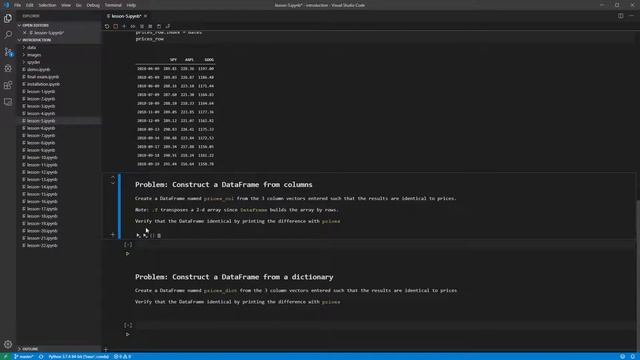Click the heading 'Problem: Construct a DataFrame from a dictionary'
This screenshot has height=360, width=640.
pyautogui.click(x=234, y=277)
